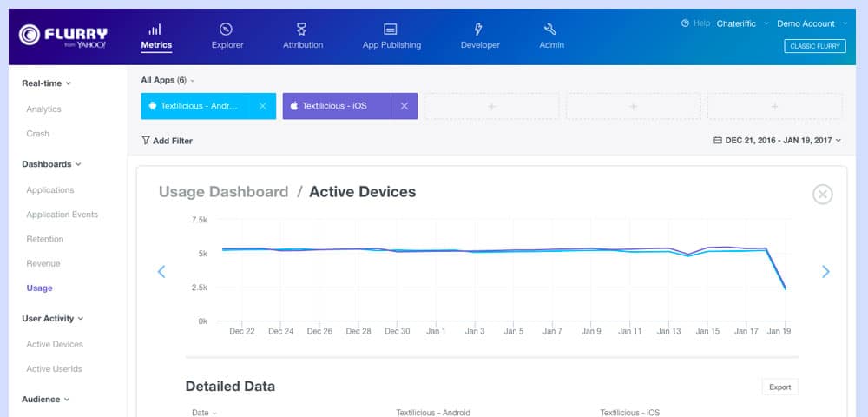
Task: Click the Attribution ribbon icon
Action: (x=300, y=30)
